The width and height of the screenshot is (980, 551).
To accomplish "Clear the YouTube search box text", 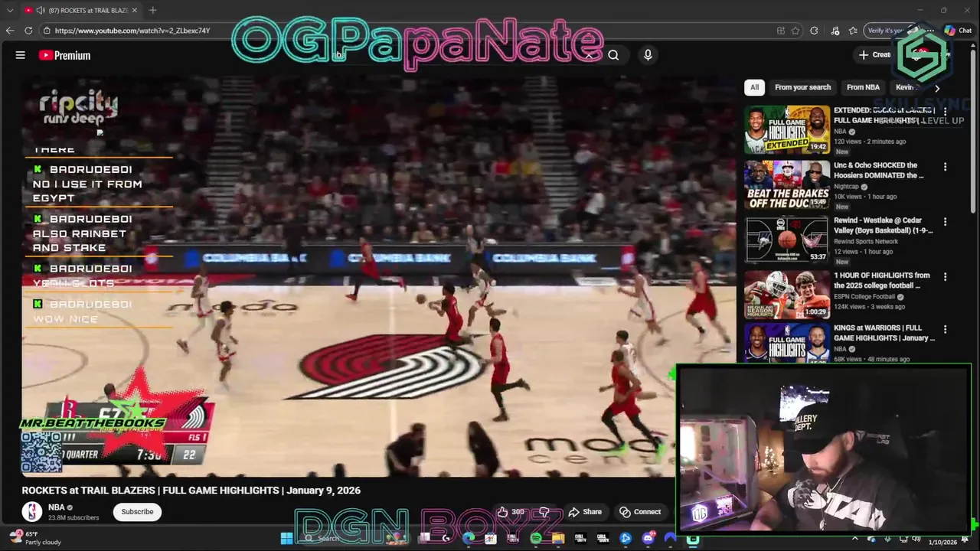I will [x=589, y=55].
